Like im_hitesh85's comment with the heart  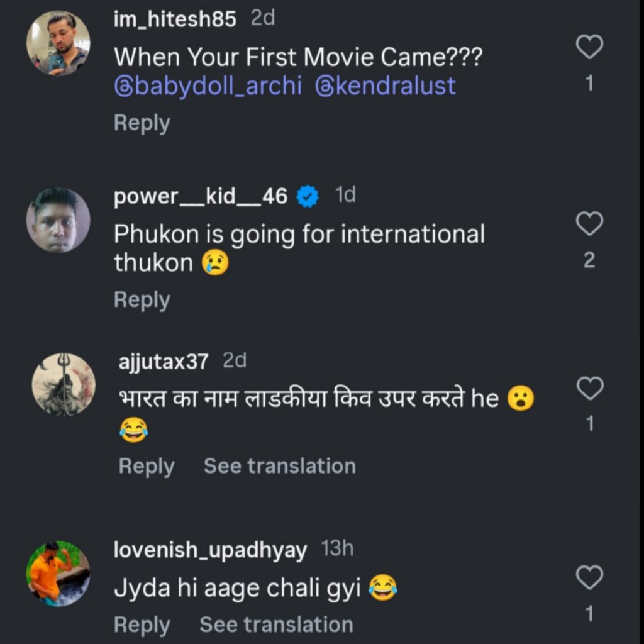(589, 48)
